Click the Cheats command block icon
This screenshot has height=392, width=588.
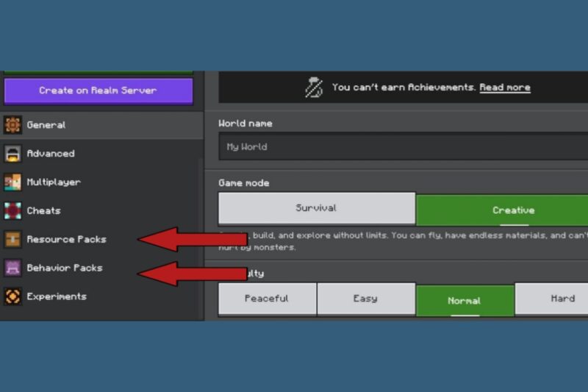pyautogui.click(x=12, y=211)
